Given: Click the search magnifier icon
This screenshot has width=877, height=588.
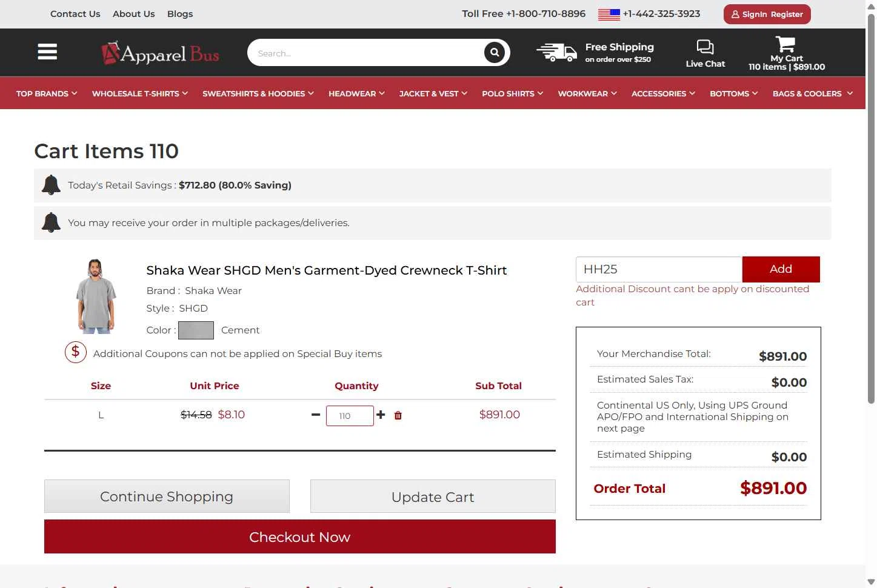Looking at the screenshot, I should (495, 53).
